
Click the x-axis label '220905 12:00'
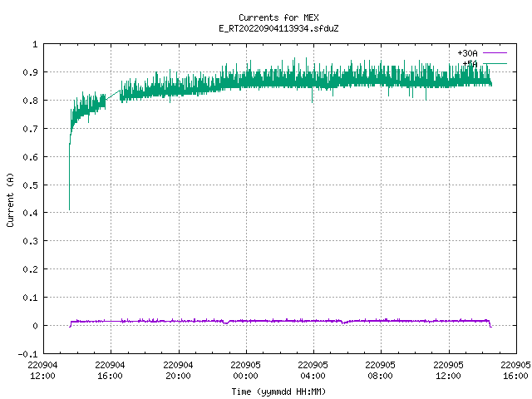(x=449, y=370)
